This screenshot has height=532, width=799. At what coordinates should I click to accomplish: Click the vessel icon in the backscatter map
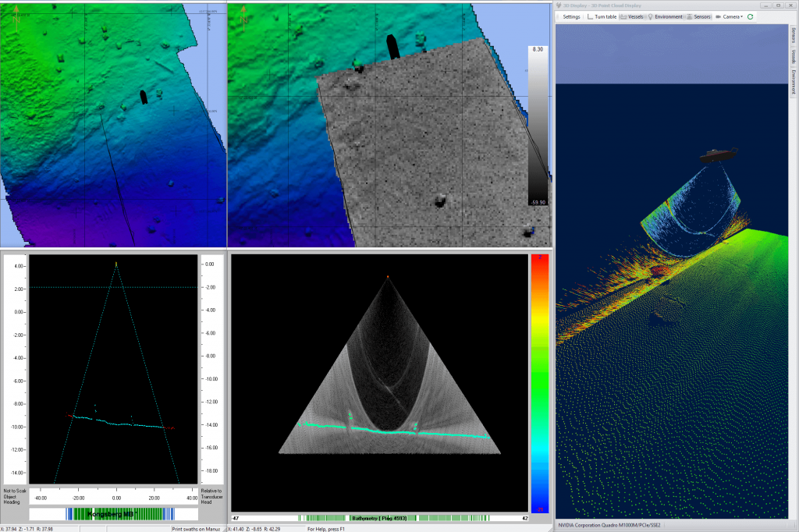392,47
